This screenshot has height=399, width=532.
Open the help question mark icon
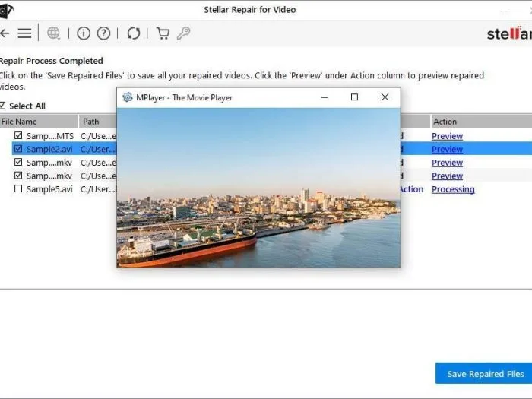click(x=103, y=33)
